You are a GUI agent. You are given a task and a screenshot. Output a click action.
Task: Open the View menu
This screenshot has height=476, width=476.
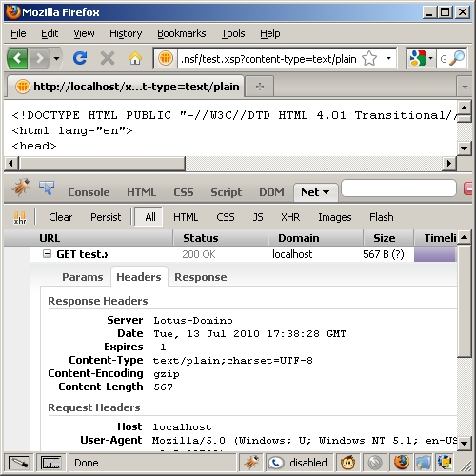84,33
